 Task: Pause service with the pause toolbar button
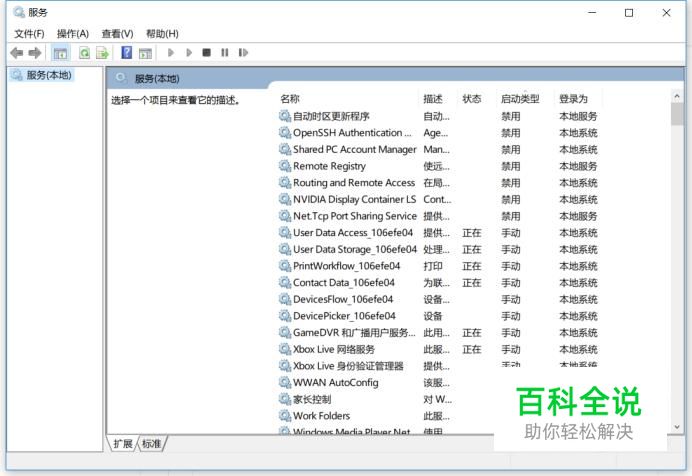[225, 52]
